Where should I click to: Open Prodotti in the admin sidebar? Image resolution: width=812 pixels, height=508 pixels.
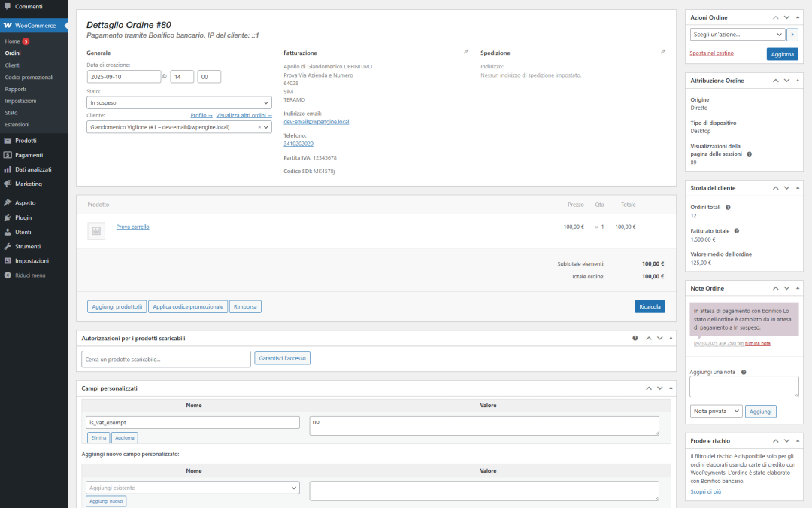coord(26,141)
